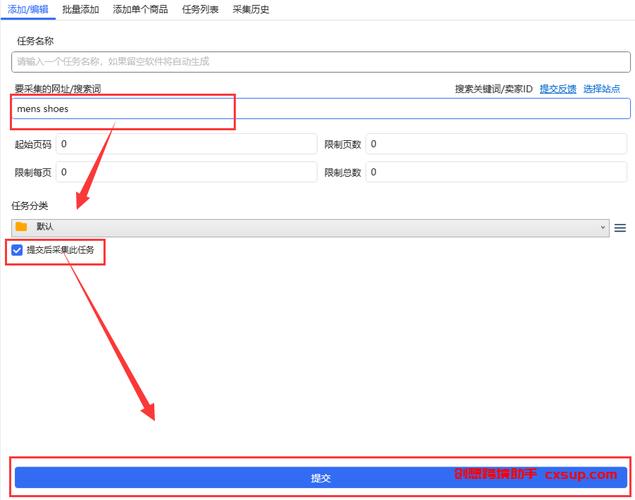
Task: Focus the 限制总数 number field
Action: click(x=496, y=172)
